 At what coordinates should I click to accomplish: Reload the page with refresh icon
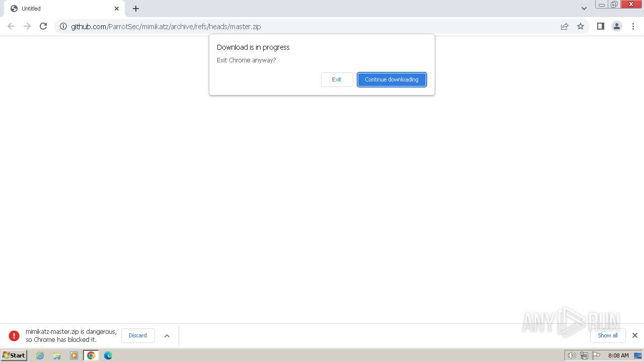[x=43, y=26]
